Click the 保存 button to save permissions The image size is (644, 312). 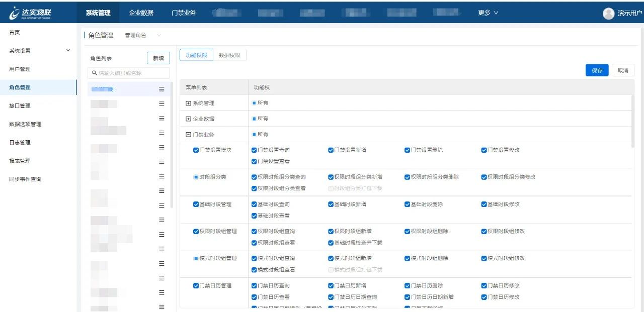pyautogui.click(x=597, y=70)
